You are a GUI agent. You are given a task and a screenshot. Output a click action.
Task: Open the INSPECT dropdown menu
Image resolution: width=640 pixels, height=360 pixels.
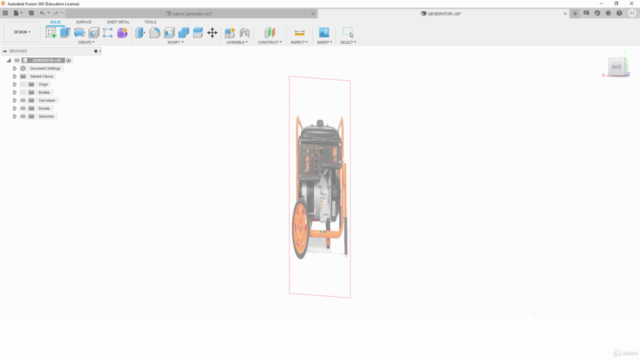coord(299,42)
